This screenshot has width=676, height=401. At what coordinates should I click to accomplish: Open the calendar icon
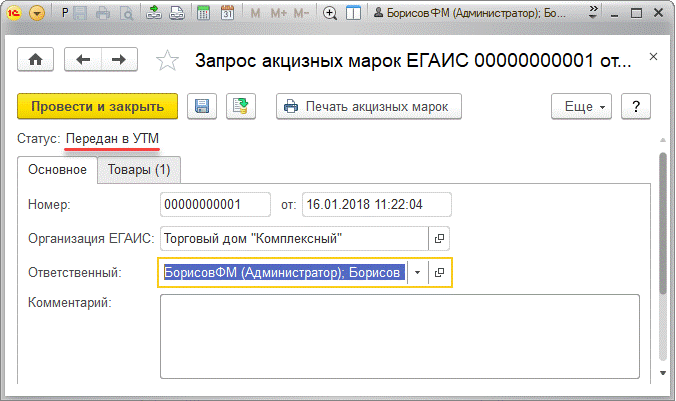227,13
